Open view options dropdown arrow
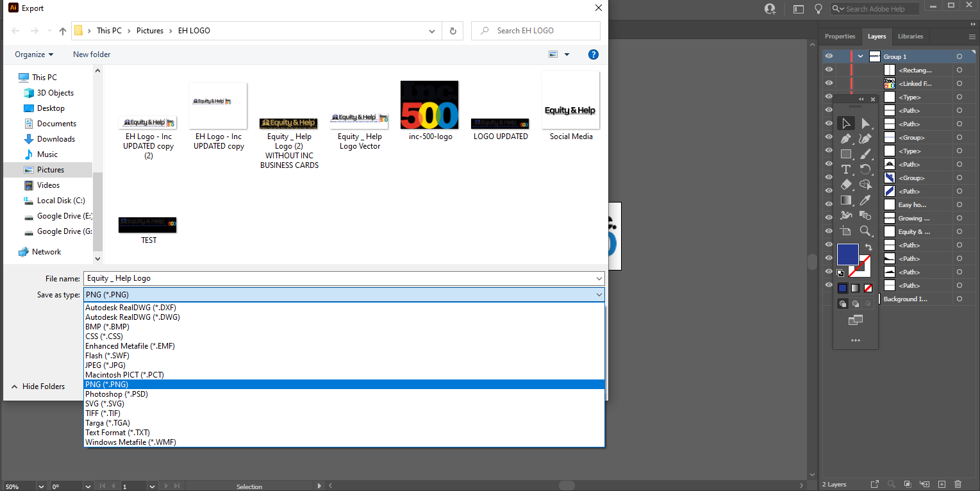The height and width of the screenshot is (491, 980). [567, 54]
